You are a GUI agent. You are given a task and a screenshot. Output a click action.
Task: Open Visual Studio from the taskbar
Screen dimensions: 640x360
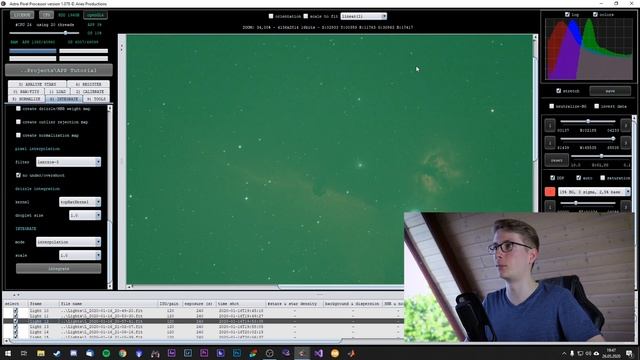(318, 353)
